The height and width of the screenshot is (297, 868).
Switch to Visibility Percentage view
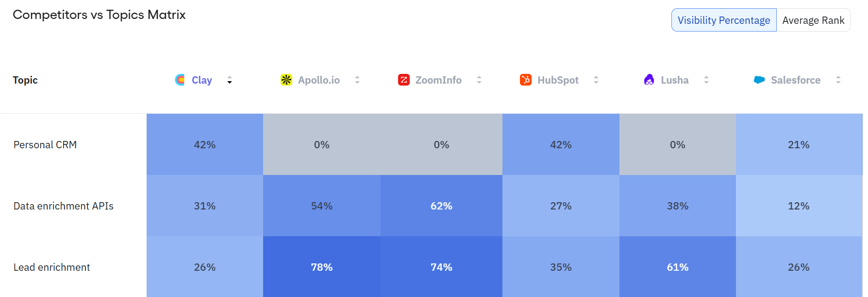click(723, 20)
